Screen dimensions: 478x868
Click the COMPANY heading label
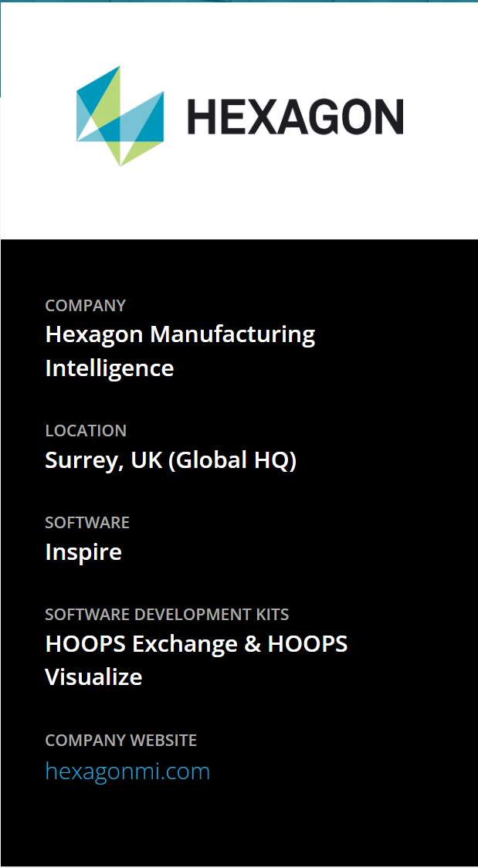coord(85,306)
